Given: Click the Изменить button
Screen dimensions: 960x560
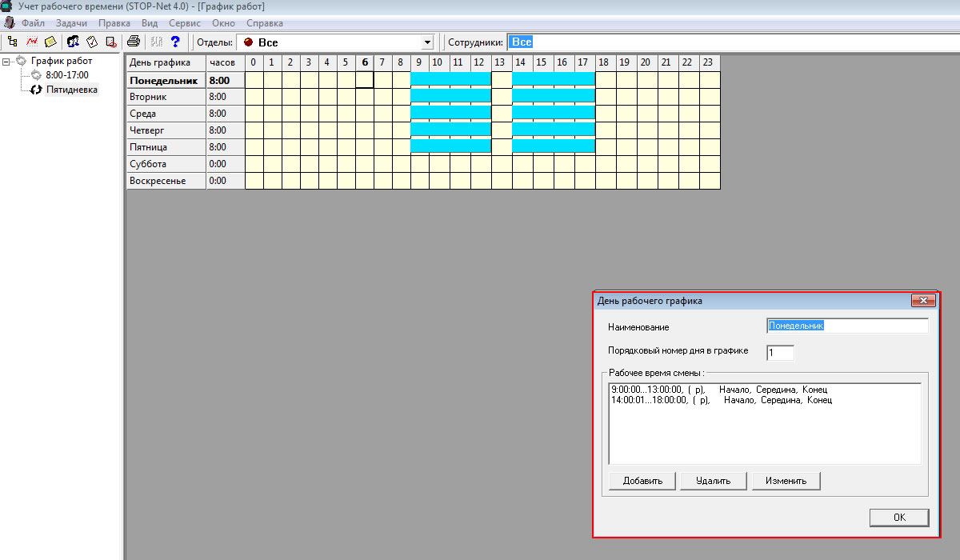Looking at the screenshot, I should (x=786, y=481).
